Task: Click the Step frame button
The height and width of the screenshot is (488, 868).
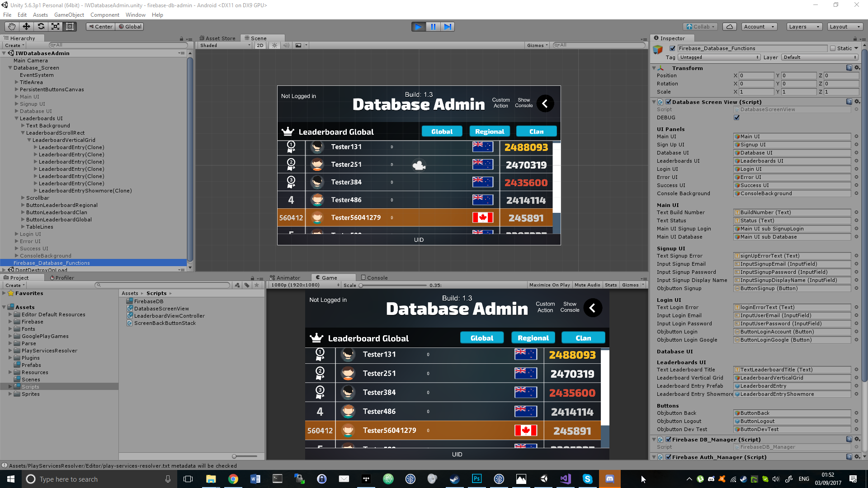Action: click(x=448, y=27)
